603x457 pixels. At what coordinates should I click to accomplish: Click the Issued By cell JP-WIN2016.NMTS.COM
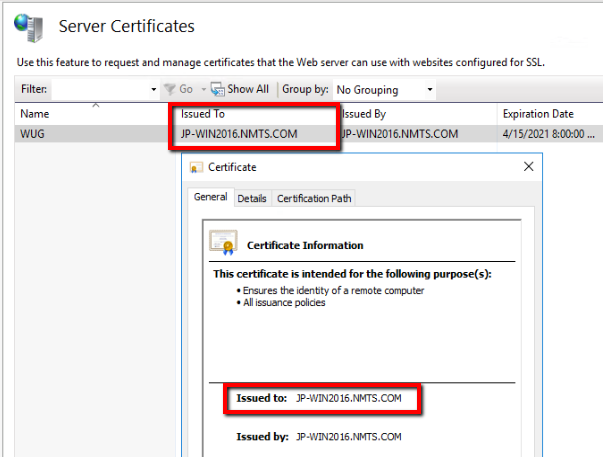coord(400,134)
